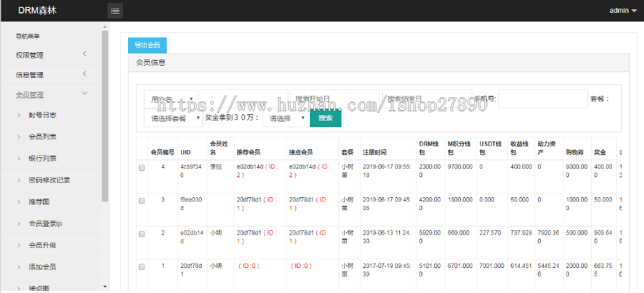Open the 请选择套餐 dropdown
This screenshot has width=644, height=293.
click(173, 118)
